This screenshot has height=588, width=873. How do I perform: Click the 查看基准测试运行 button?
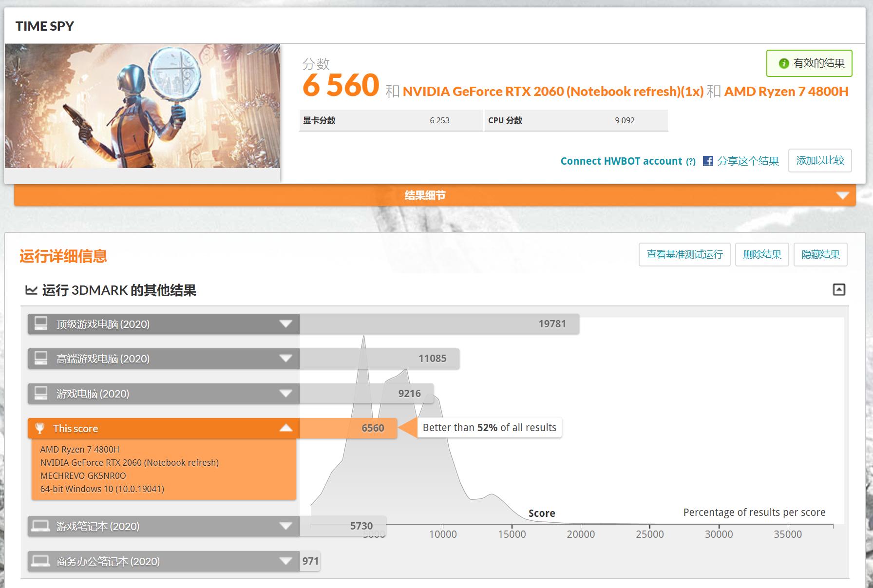click(x=684, y=254)
